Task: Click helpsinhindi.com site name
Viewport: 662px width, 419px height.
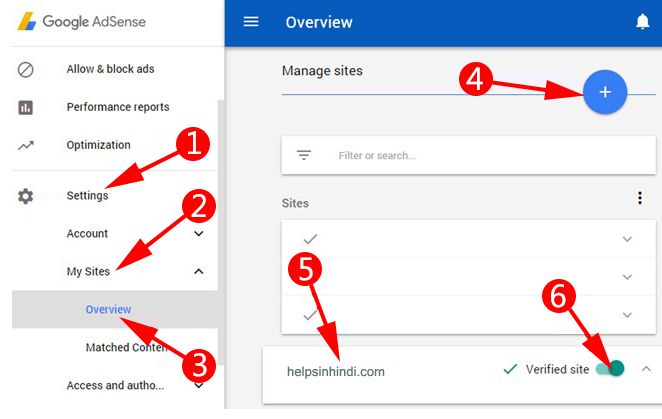Action: pyautogui.click(x=336, y=372)
